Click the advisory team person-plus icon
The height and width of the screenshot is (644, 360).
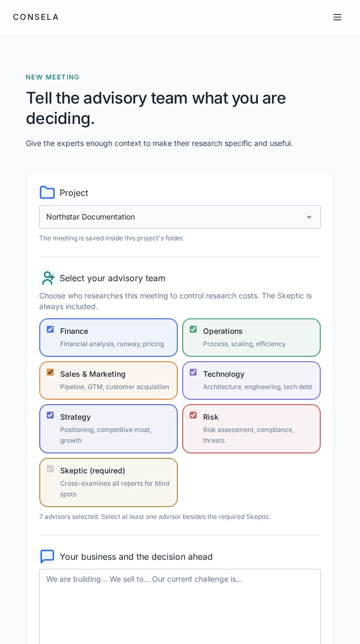pos(47,277)
